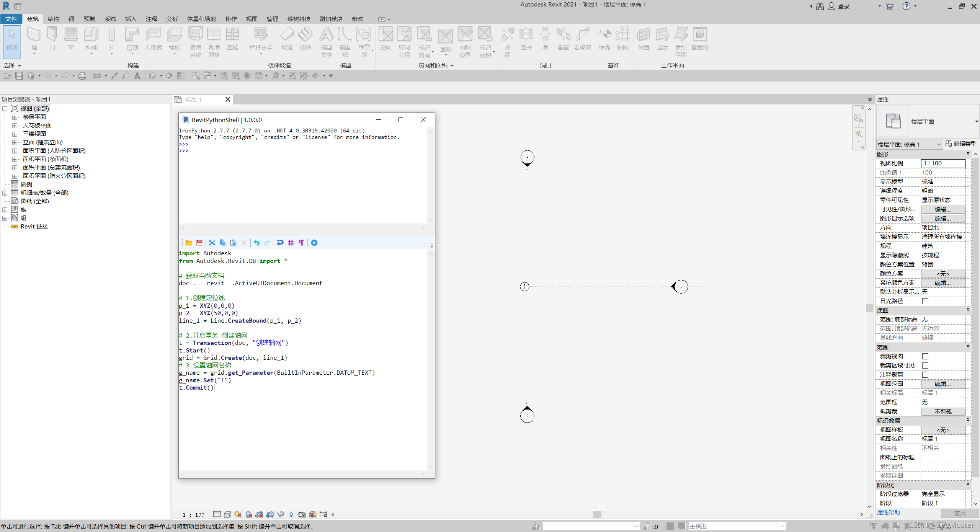Enable the 日光路径 checkbox
The width and height of the screenshot is (980, 532).
(x=925, y=301)
